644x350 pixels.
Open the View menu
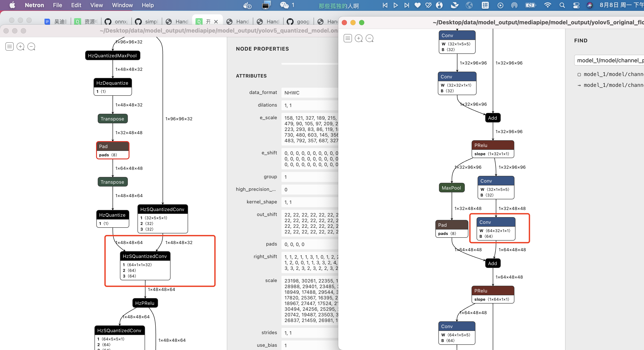point(96,5)
